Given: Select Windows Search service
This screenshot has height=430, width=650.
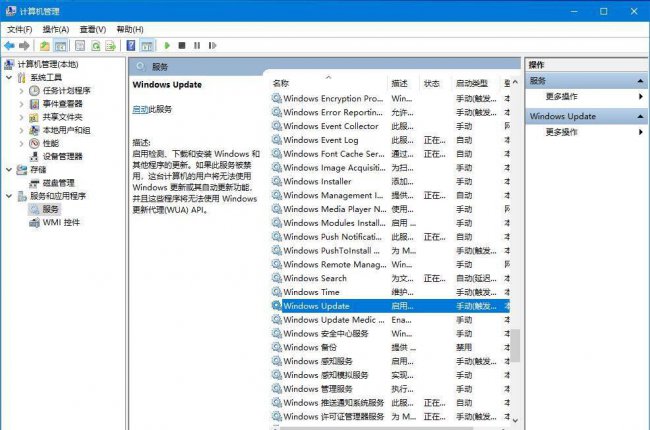Looking at the screenshot, I should [390, 278].
